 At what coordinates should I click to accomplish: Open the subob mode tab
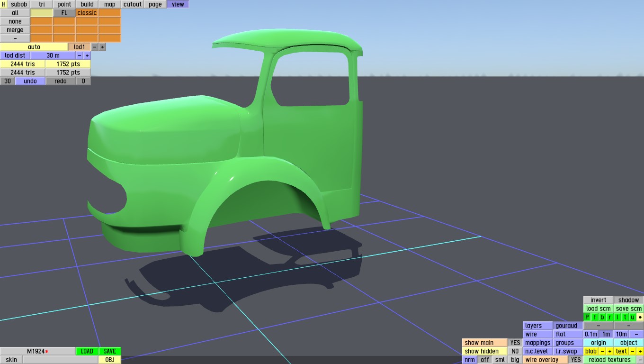[19, 4]
